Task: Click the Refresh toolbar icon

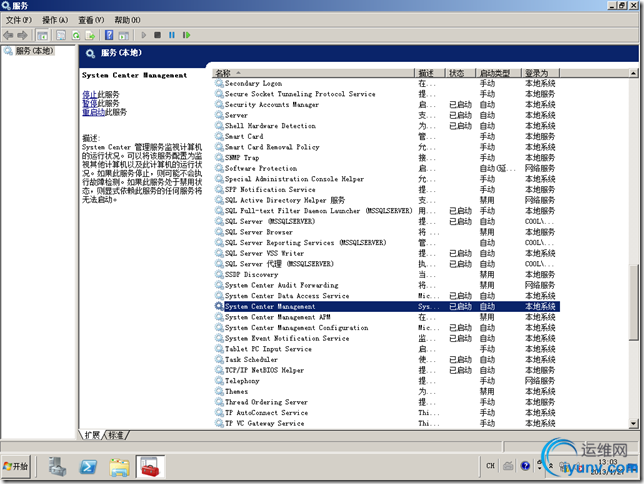Action: [x=76, y=35]
